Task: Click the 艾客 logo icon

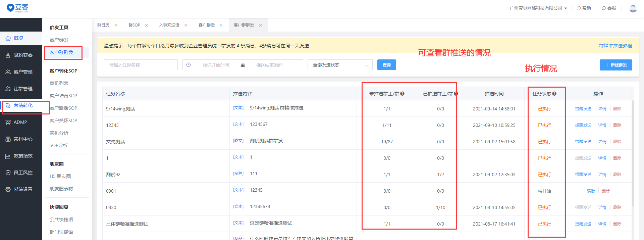Action: 11,8
